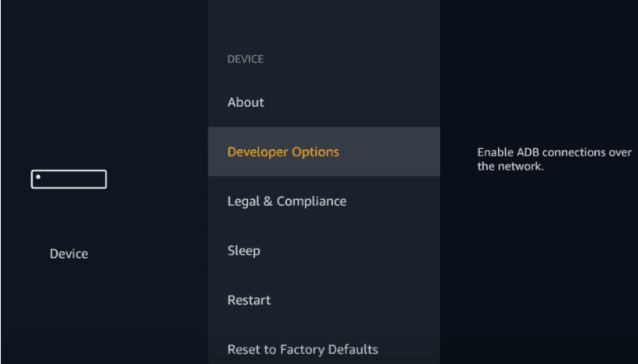Select the Fire TV device box icon
The height and width of the screenshot is (364, 638).
click(x=69, y=180)
